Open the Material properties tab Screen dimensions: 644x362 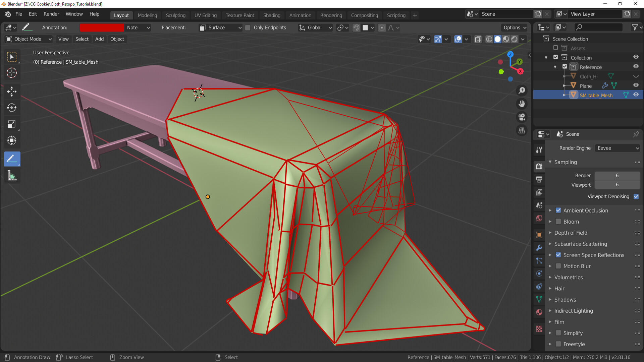[x=539, y=312]
